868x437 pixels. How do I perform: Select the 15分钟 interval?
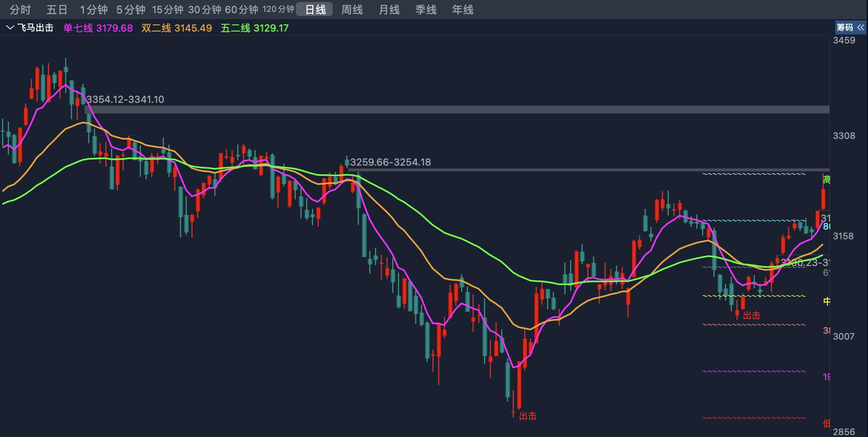[x=168, y=9]
